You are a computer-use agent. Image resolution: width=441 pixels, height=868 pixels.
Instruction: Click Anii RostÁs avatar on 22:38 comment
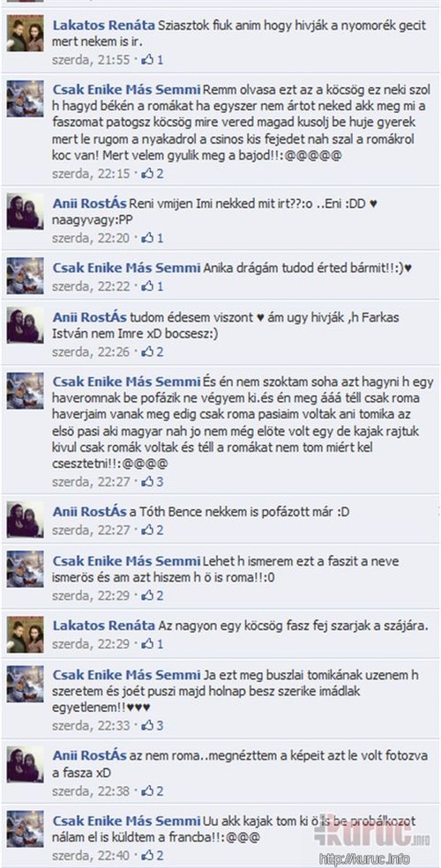click(26, 765)
